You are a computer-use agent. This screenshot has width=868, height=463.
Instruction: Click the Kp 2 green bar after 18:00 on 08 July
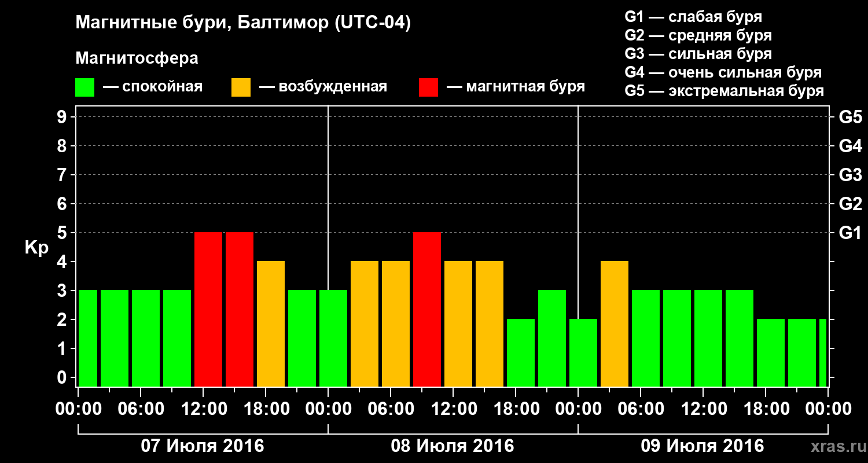[521, 352]
